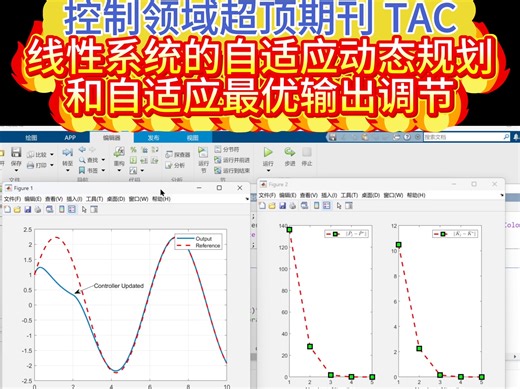Click the 'Controller Updated' annotation text

119,286
